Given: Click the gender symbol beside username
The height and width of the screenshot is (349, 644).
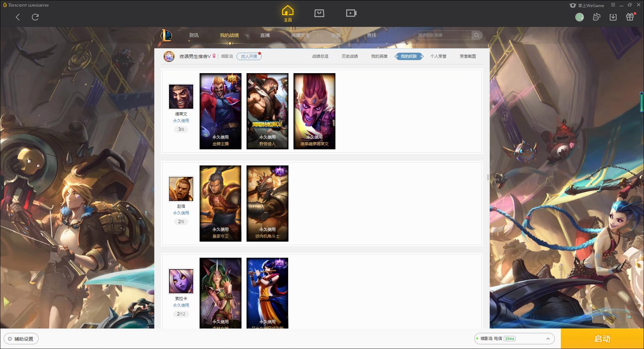Looking at the screenshot, I should pos(214,56).
